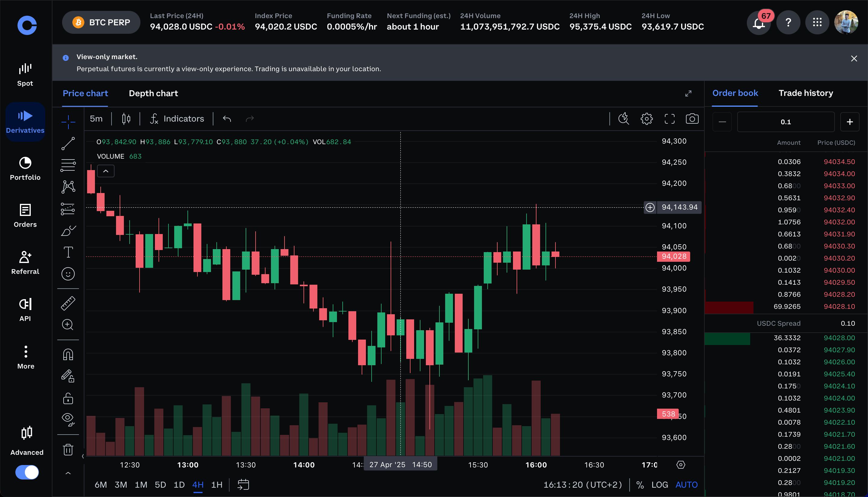The width and height of the screenshot is (868, 497).
Task: Toggle percent scale mode
Action: pos(640,485)
